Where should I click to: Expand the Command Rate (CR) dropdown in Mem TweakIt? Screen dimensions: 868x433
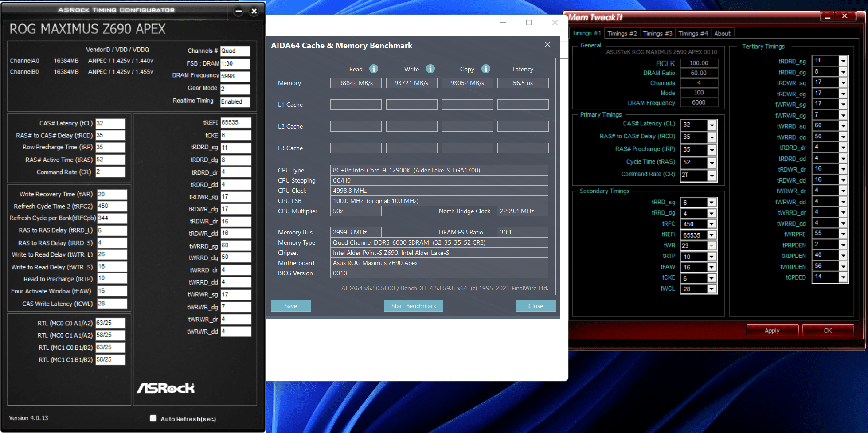[x=712, y=176]
